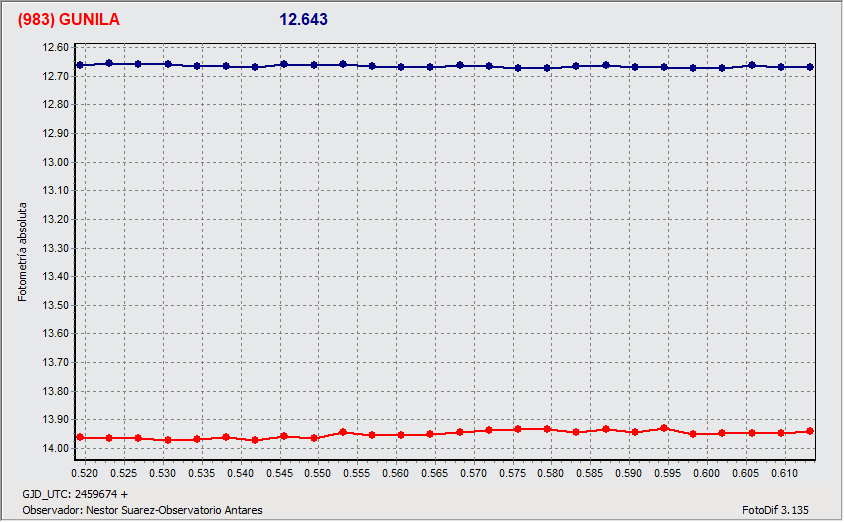The image size is (844, 522).
Task: Click the x-axis tick label 0.520
Action: click(x=85, y=473)
